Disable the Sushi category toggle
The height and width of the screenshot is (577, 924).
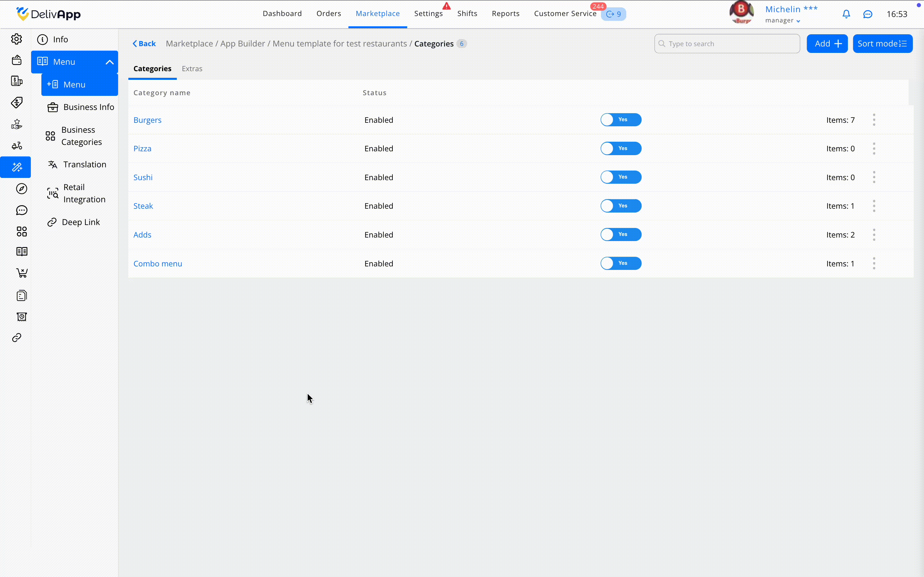click(x=621, y=177)
